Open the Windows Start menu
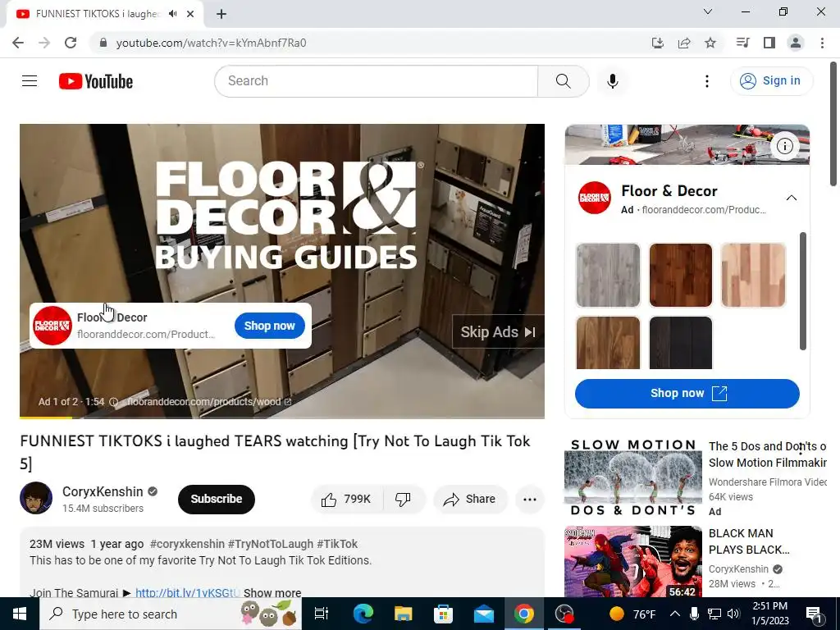Screen dimensions: 840x630 20,614
